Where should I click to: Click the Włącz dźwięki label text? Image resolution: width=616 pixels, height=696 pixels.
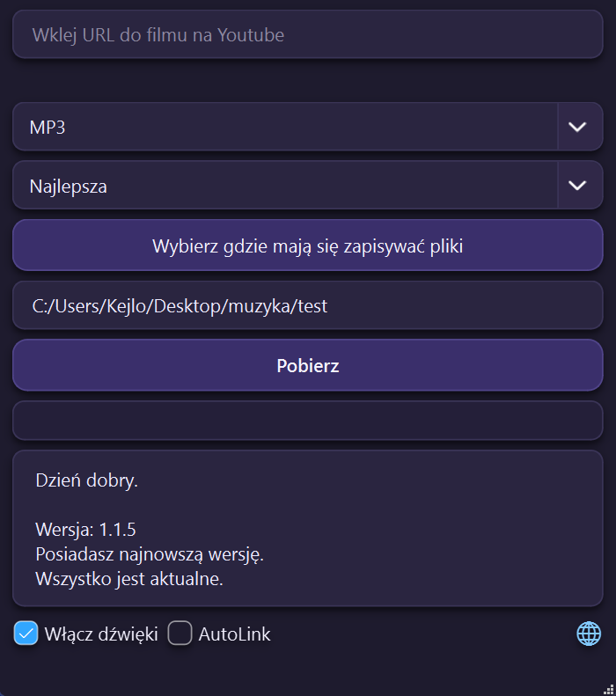(x=100, y=634)
